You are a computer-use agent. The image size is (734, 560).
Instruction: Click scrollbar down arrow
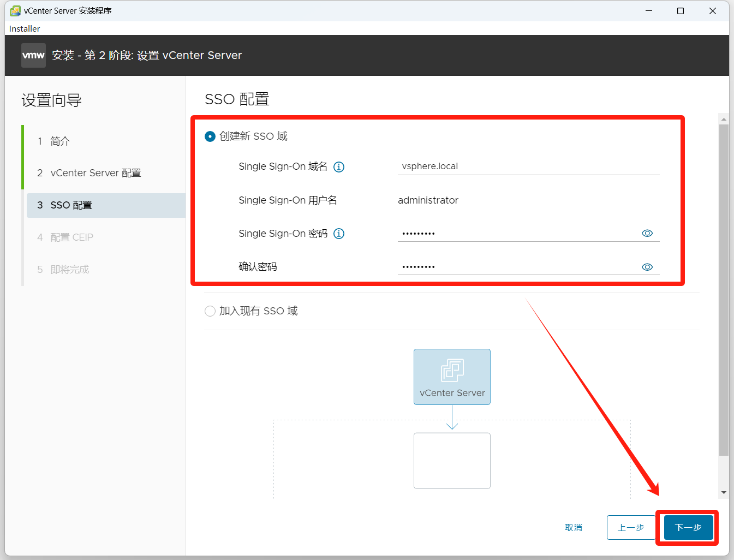coord(724,492)
